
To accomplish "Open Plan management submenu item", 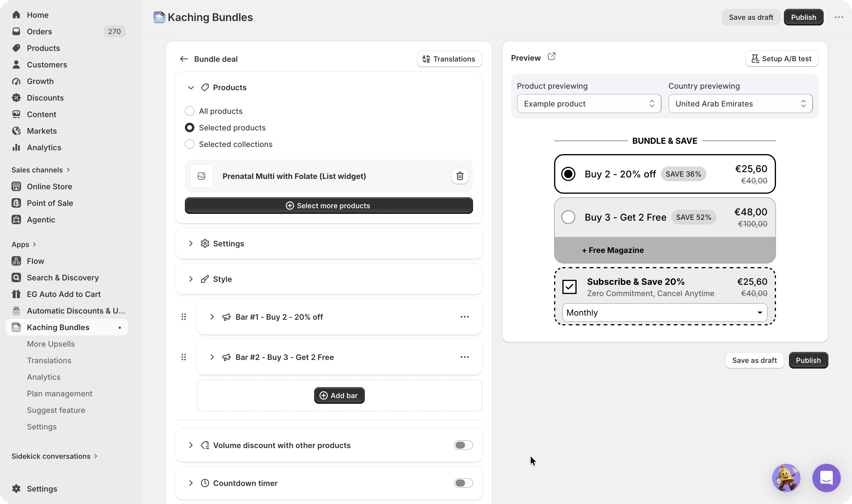I will [x=59, y=394].
